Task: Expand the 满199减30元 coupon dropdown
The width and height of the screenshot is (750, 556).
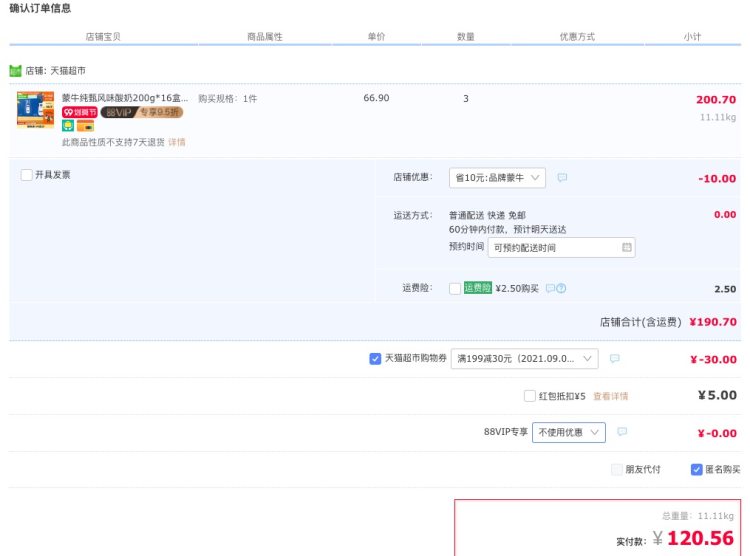Action: point(524,359)
